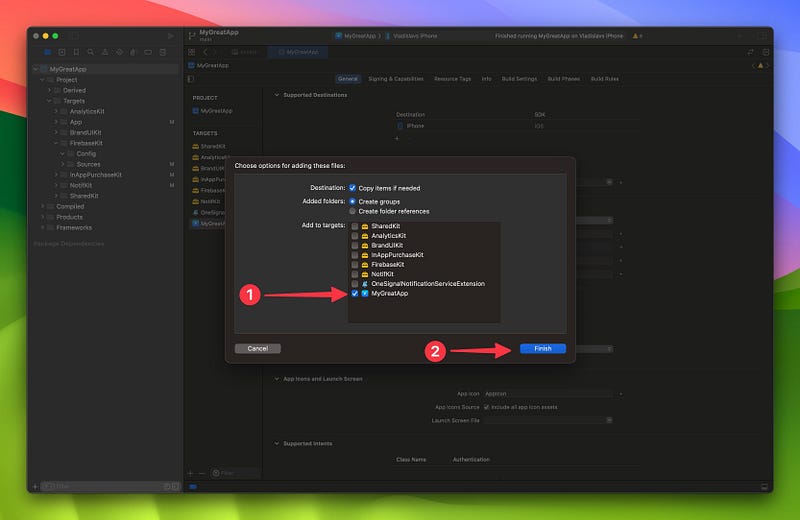Select Create folder references option
800x520 pixels.
(353, 211)
